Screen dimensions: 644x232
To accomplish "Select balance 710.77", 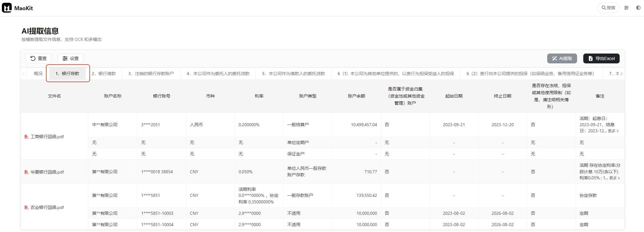I will [371, 172].
